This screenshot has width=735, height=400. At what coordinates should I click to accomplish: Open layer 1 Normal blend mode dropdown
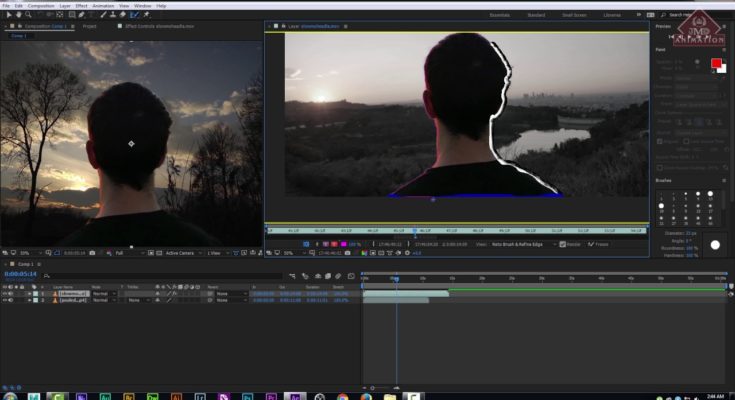pos(104,294)
